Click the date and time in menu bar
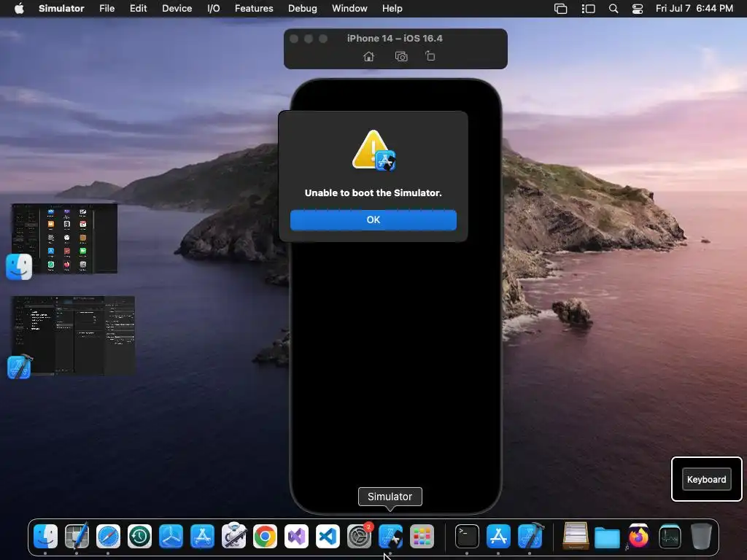The image size is (747, 560). (694, 9)
